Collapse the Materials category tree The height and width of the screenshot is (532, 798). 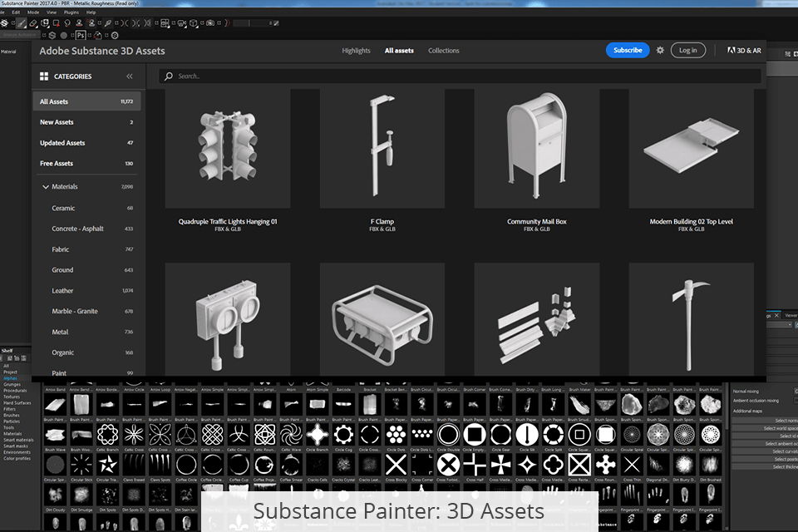tap(45, 187)
